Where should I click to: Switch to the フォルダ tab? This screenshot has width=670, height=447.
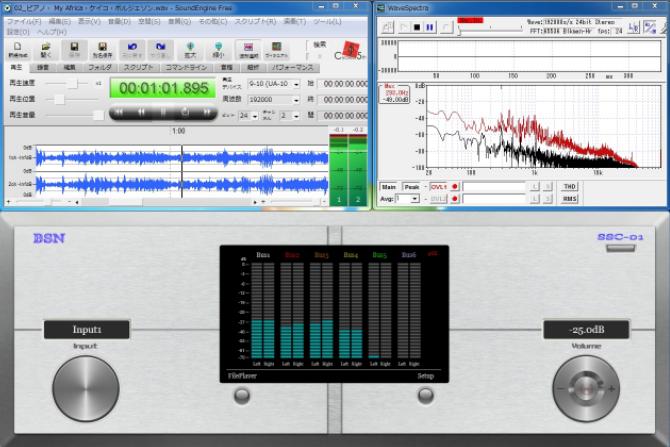pos(99,66)
